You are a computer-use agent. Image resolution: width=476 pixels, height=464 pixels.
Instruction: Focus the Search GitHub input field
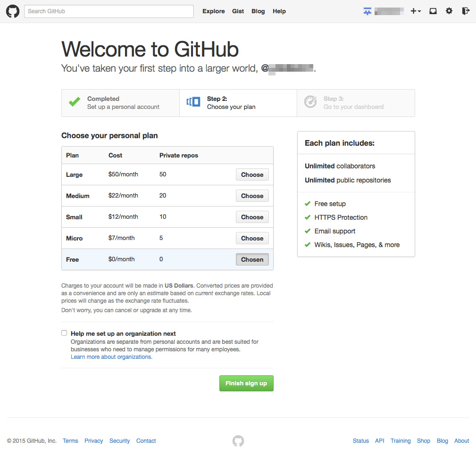[x=109, y=11]
